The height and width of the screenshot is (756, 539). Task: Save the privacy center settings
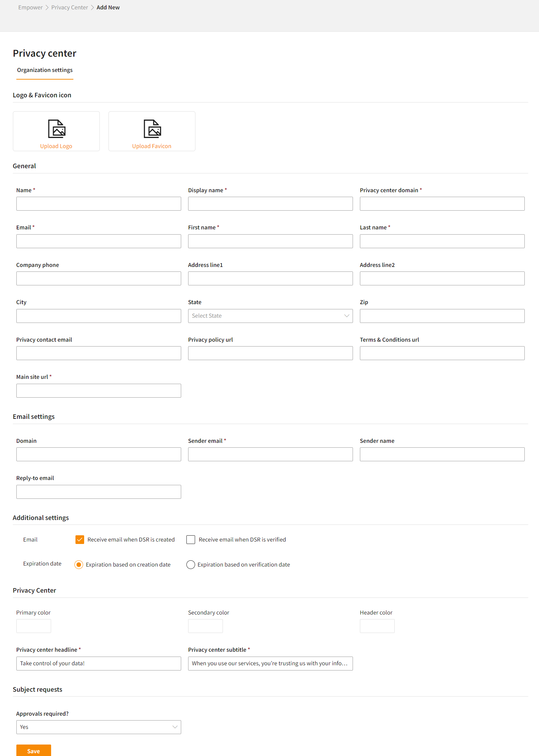click(34, 751)
